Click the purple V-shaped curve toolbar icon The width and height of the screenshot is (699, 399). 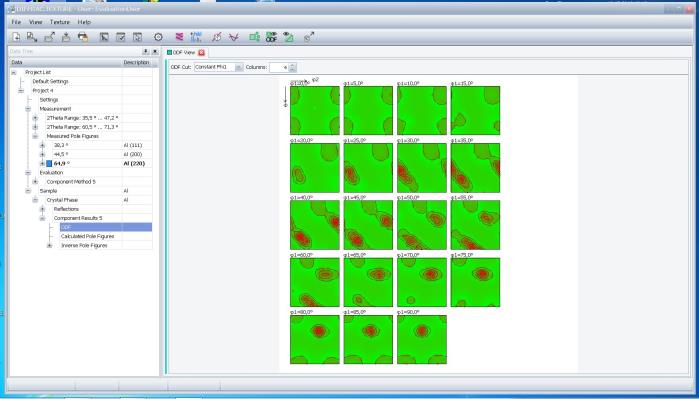(x=234, y=37)
